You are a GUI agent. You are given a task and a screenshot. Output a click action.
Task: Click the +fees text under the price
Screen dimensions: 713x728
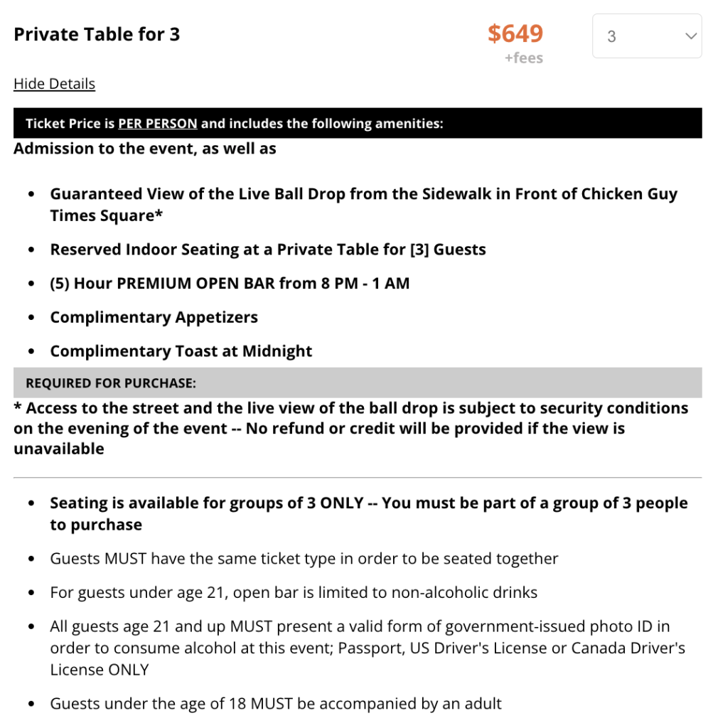[x=524, y=58]
